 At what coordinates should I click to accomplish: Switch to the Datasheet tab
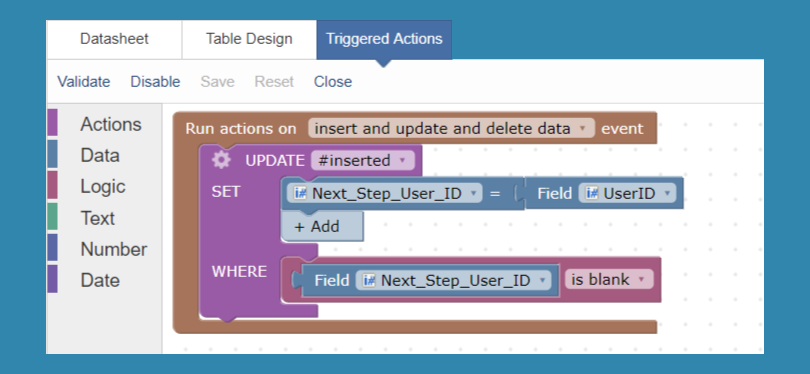[x=114, y=39]
